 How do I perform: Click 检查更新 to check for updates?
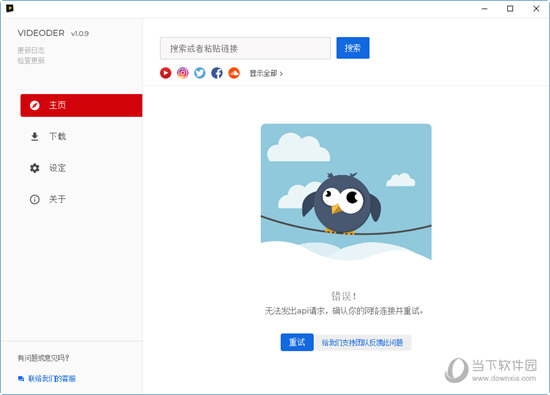31,61
